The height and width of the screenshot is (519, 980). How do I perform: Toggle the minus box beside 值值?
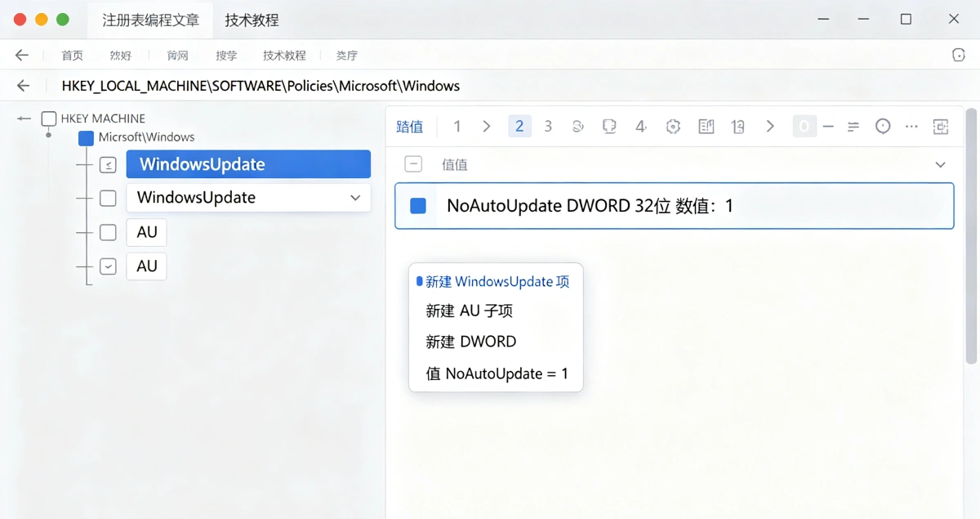[x=414, y=164]
